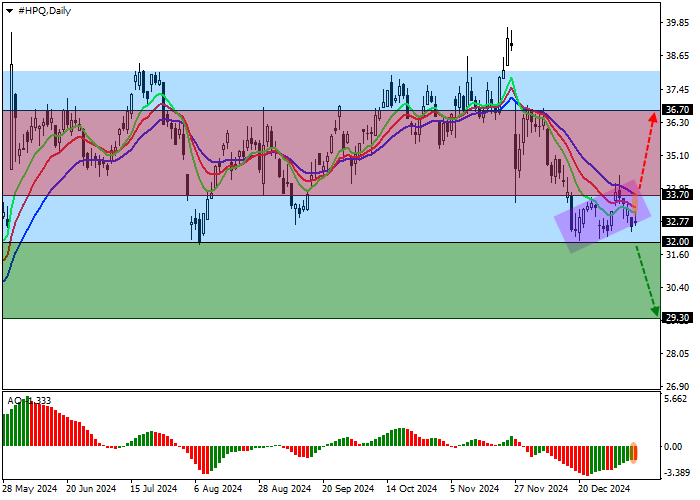Click the 28 May 2024 date label
The height and width of the screenshot is (500, 700).
click(29, 489)
